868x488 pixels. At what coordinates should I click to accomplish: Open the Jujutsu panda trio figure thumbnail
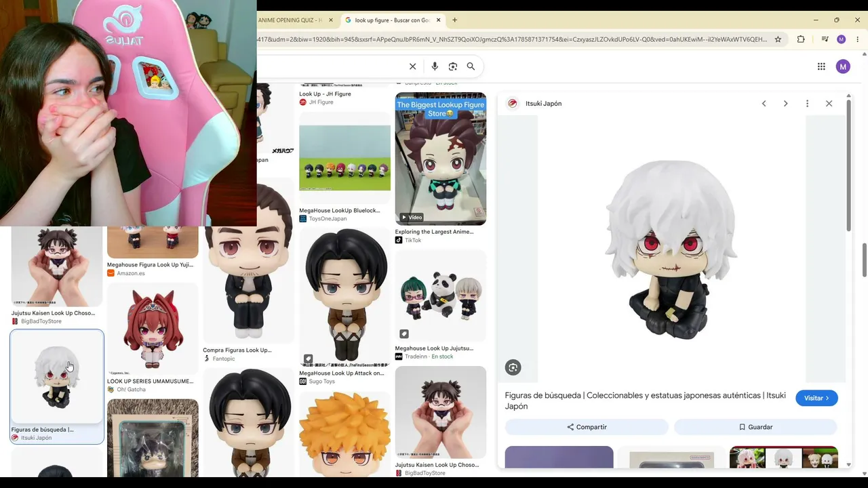(x=441, y=296)
